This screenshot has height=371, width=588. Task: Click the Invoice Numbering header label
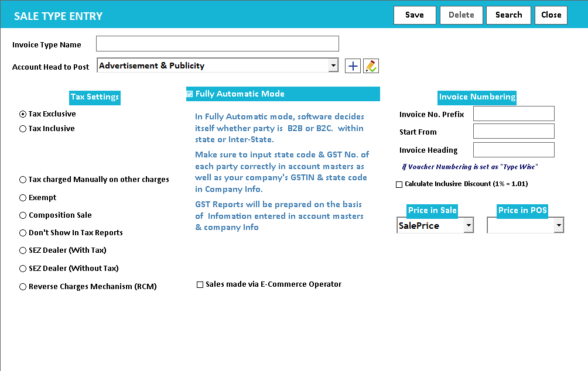(x=477, y=98)
